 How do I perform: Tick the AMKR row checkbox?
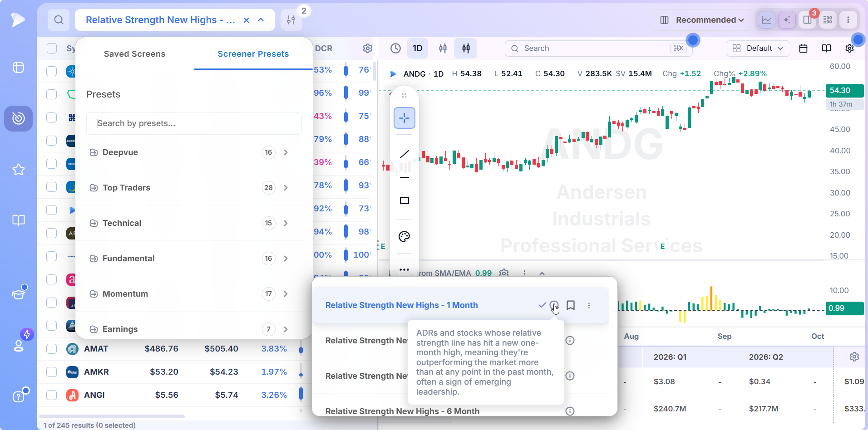(52, 372)
